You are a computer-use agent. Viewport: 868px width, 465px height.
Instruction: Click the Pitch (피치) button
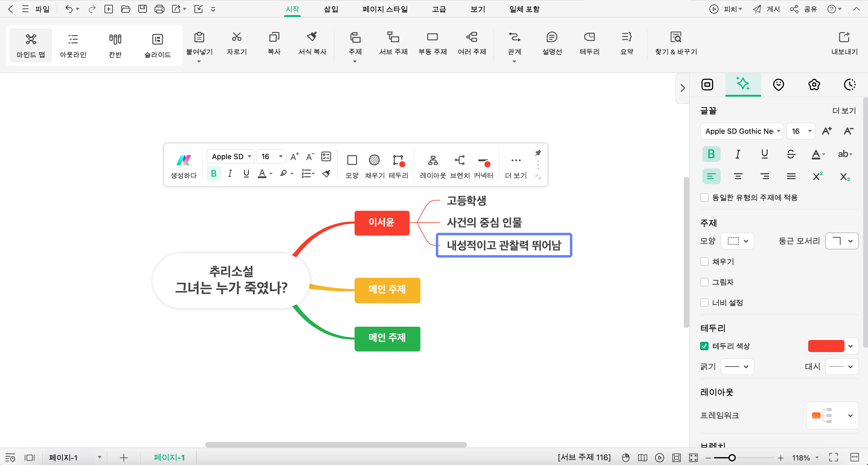pyautogui.click(x=725, y=9)
